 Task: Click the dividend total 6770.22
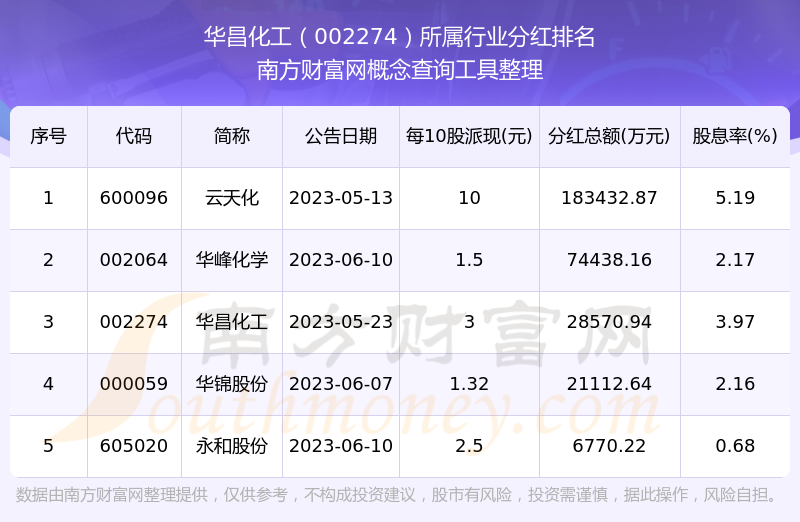pyautogui.click(x=609, y=446)
